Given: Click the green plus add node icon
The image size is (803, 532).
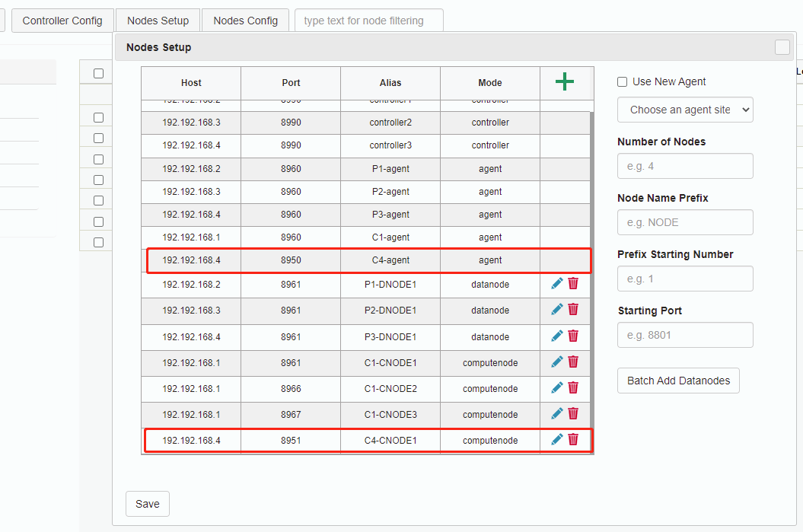Looking at the screenshot, I should pos(564,82).
